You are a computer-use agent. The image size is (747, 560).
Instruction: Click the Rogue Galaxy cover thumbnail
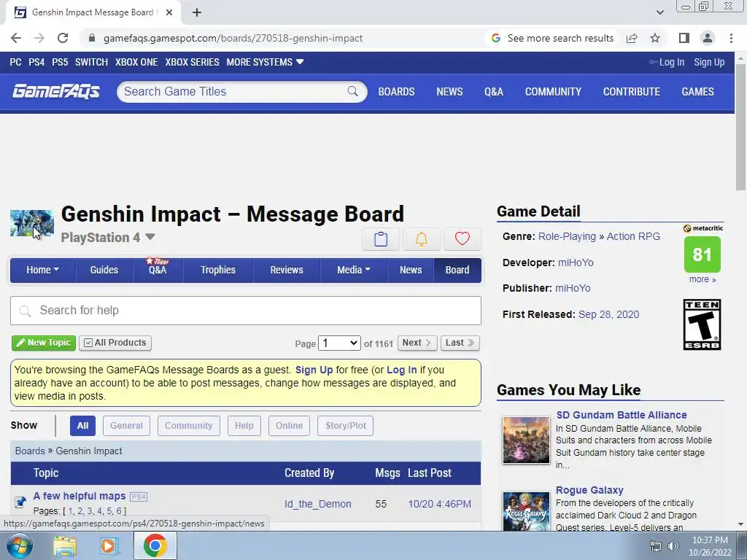[x=527, y=511]
